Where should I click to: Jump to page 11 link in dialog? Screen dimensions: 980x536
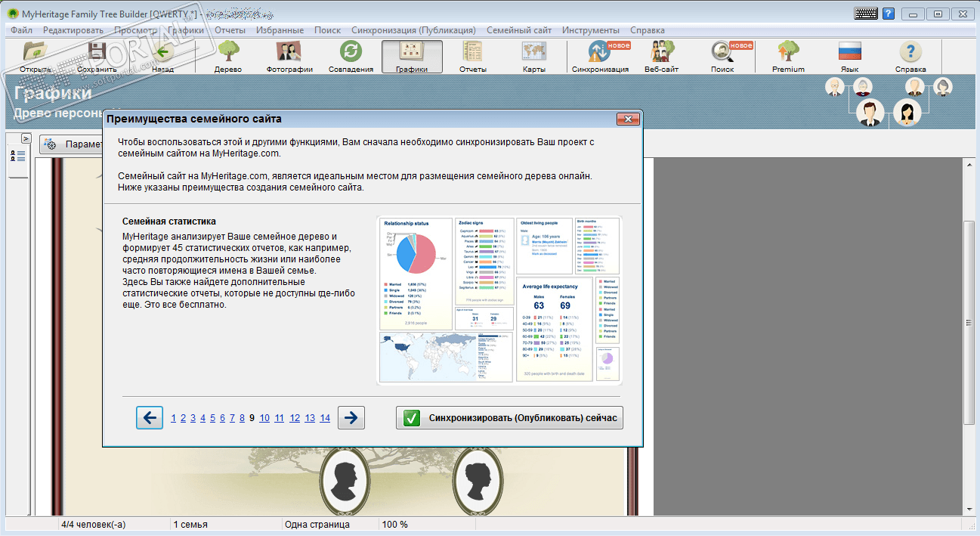pos(280,417)
